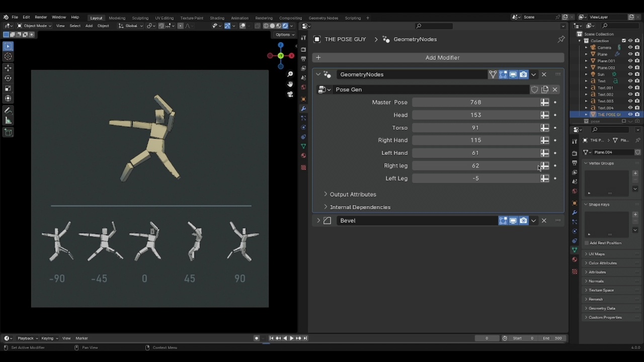The width and height of the screenshot is (644, 362).
Task: Activate the Select Box tool
Action: click(x=8, y=46)
